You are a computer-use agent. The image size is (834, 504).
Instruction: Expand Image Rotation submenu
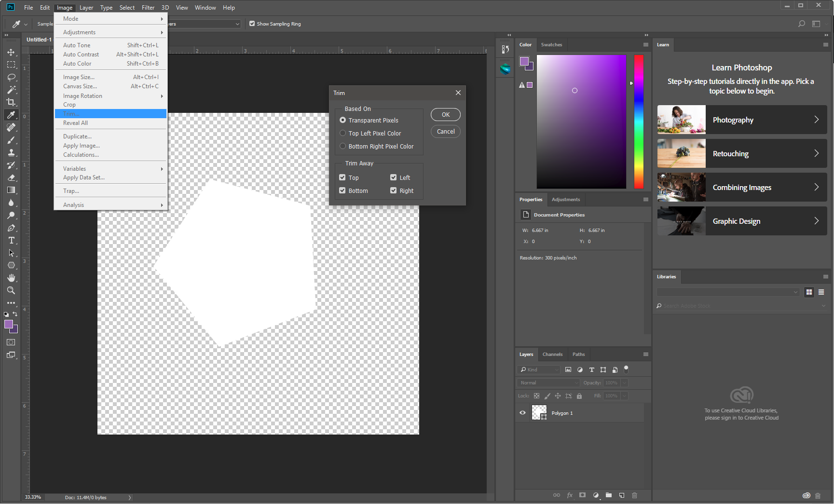click(x=110, y=96)
